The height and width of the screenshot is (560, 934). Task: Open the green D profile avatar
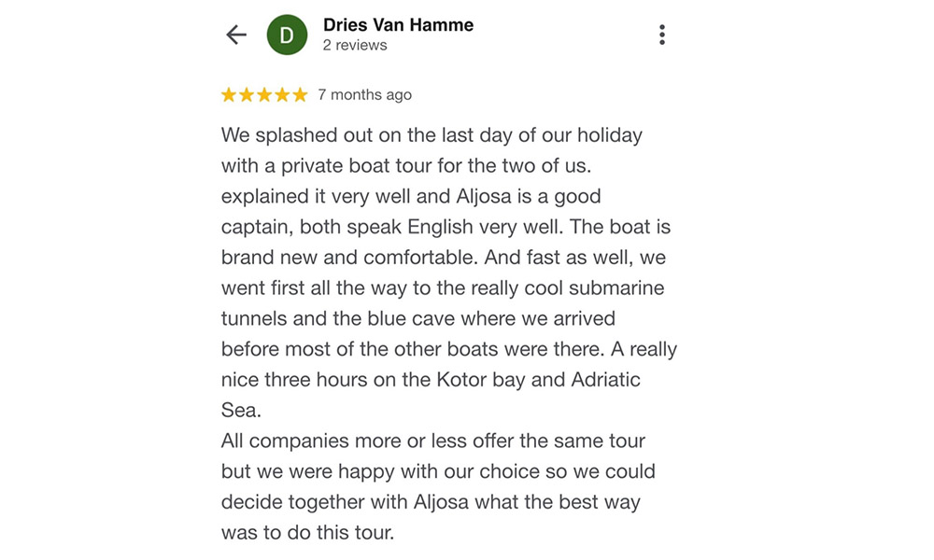[x=287, y=35]
